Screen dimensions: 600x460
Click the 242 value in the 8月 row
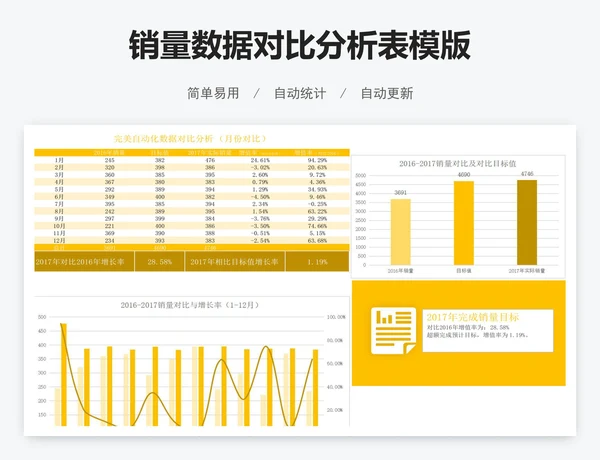[x=109, y=211]
